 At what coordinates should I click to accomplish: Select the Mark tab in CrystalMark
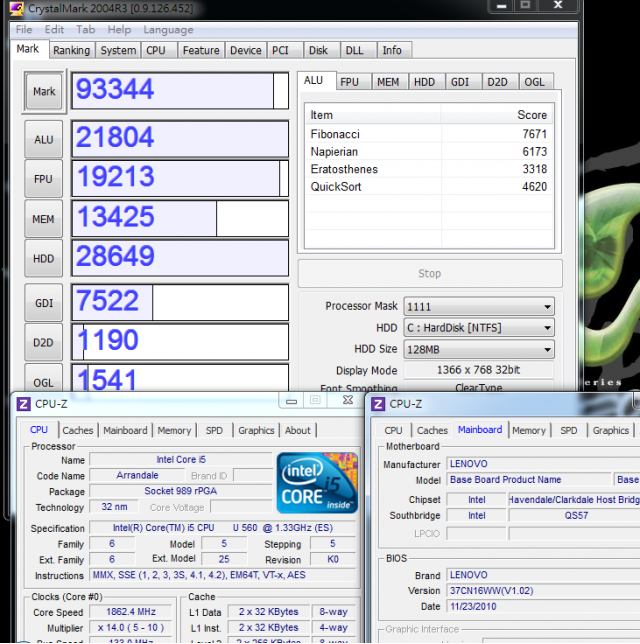[x=28, y=49]
